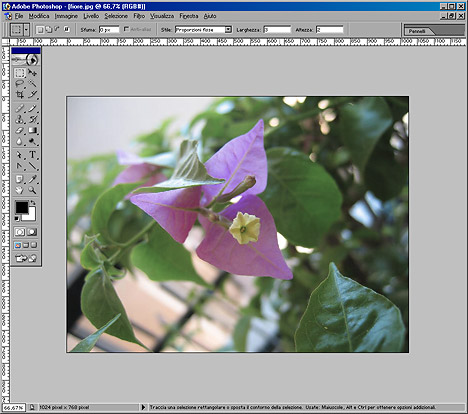This screenshot has height=414, width=468.
Task: Open the File menu
Action: (x=19, y=16)
